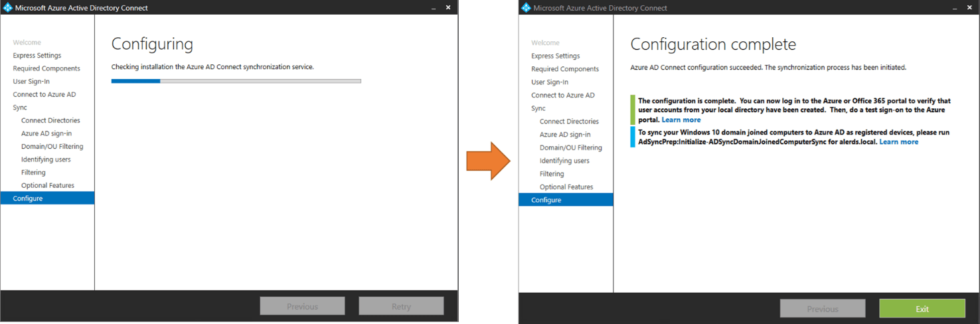The image size is (980, 324).
Task: Open Connect Directories in Configuration complete window
Action: (x=569, y=121)
